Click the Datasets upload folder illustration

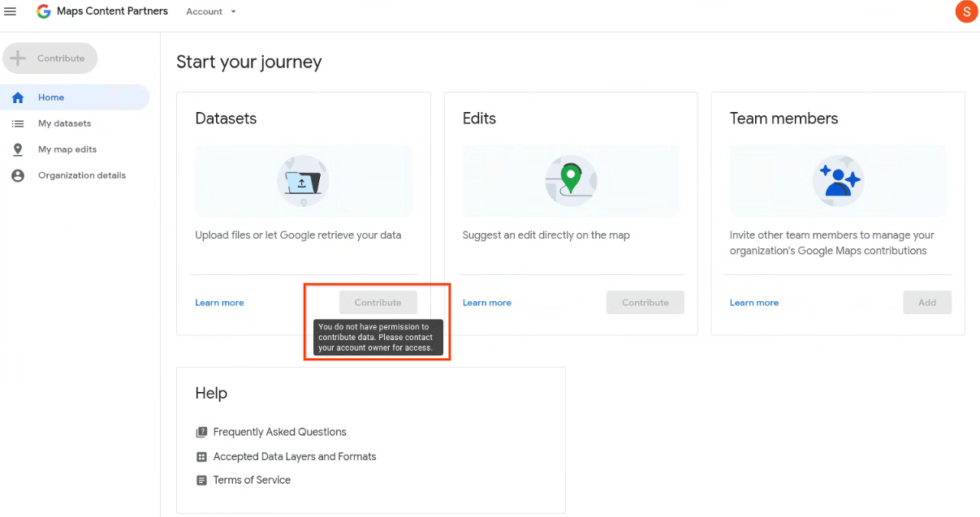303,181
